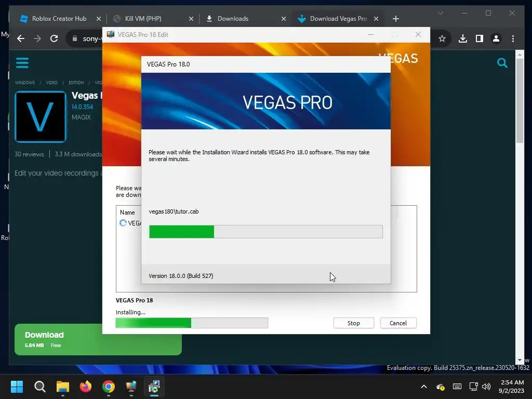
Task: Click the green Download button on the webpage
Action: 98,339
